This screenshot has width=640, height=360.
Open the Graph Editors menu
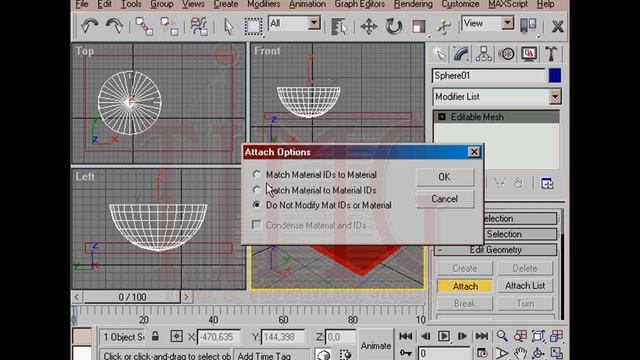[x=360, y=4]
